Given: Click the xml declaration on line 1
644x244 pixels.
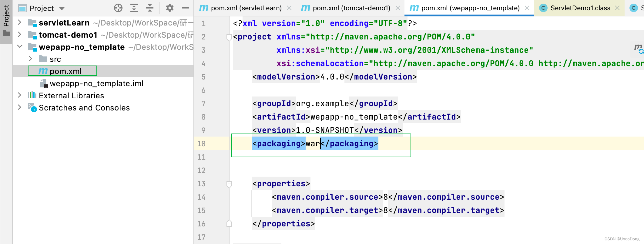Looking at the screenshot, I should pyautogui.click(x=325, y=23).
